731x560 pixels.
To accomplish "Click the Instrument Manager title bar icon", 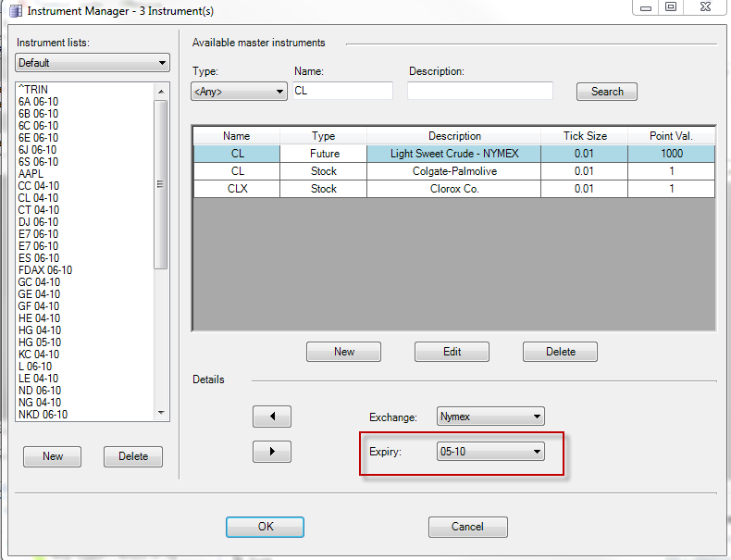I will click(x=16, y=10).
